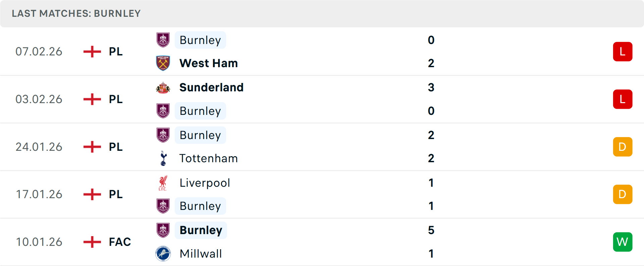This screenshot has height=266, width=644.
Task: Expand the Liverpool vs Burnley match details
Action: coord(322,194)
